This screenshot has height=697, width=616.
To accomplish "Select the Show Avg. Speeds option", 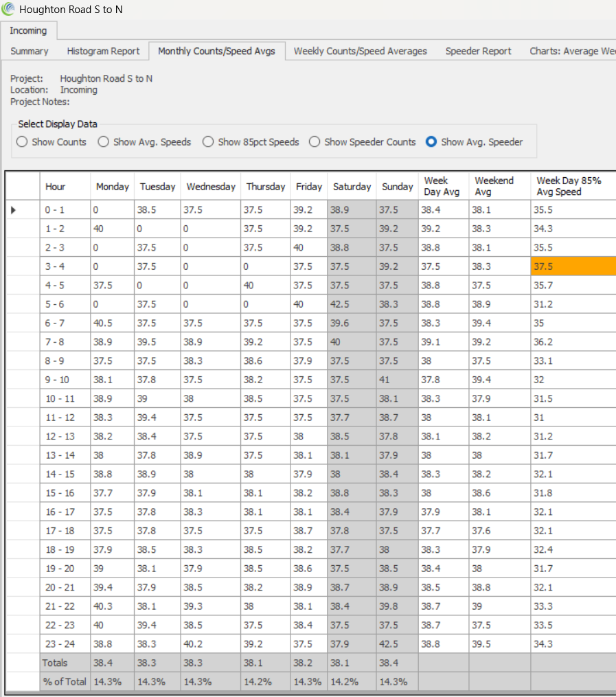I will click(104, 142).
